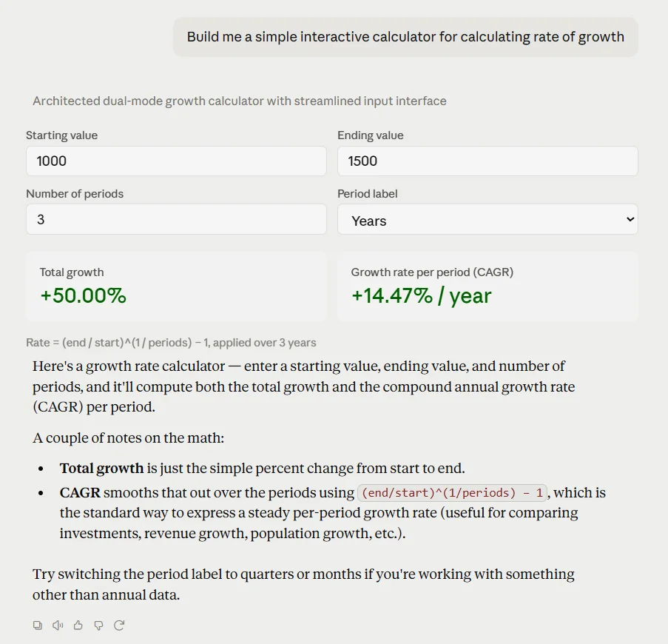Click the inline (end/start)^(1/periods) code snippet

452,493
